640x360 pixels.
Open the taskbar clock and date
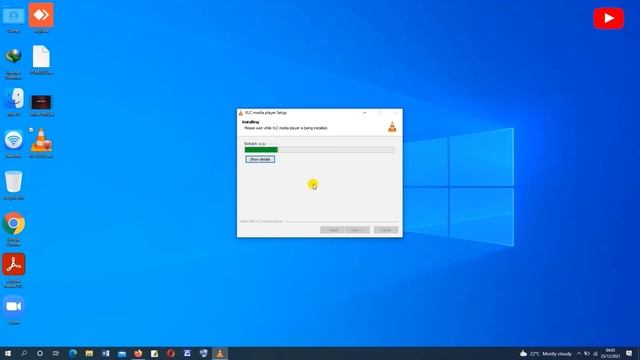pos(611,353)
